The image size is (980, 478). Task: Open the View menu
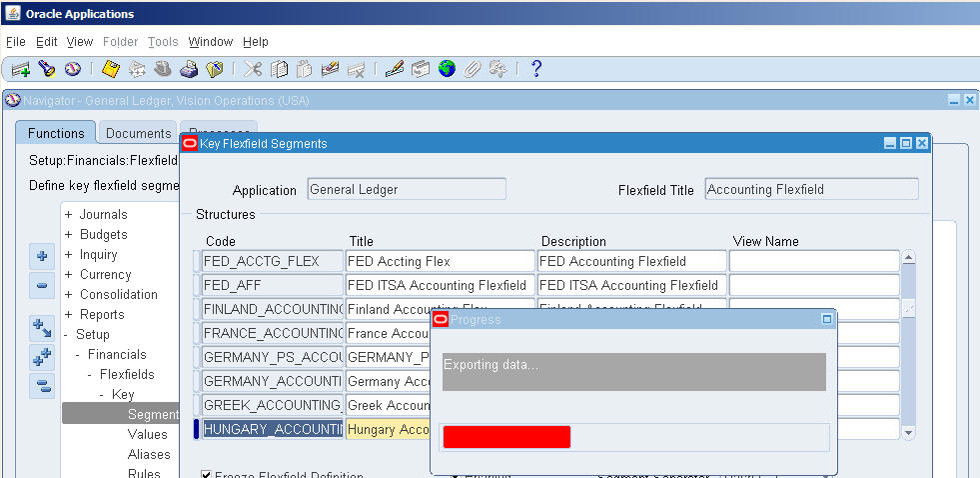[x=79, y=42]
